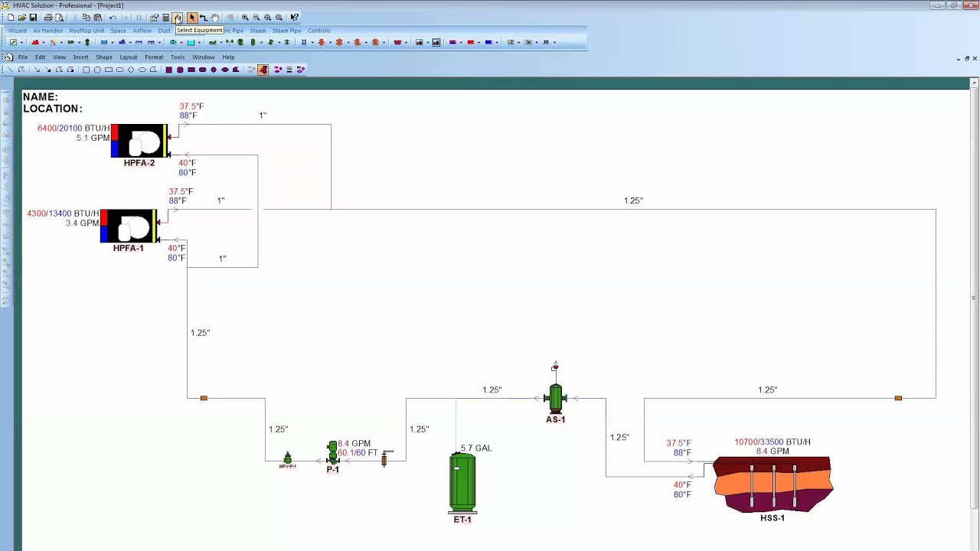Switch to the Steam Pipe tab
The image size is (980, 551).
click(x=286, y=31)
